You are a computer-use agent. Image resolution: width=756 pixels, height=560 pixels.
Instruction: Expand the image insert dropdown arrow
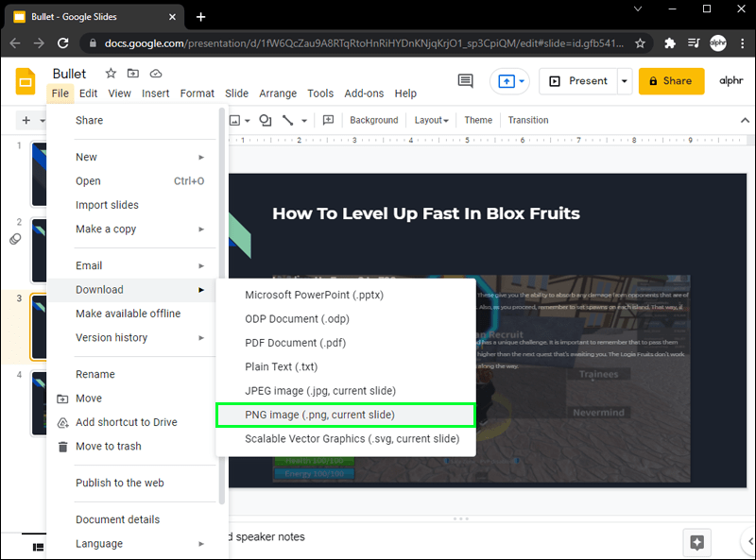pos(248,120)
